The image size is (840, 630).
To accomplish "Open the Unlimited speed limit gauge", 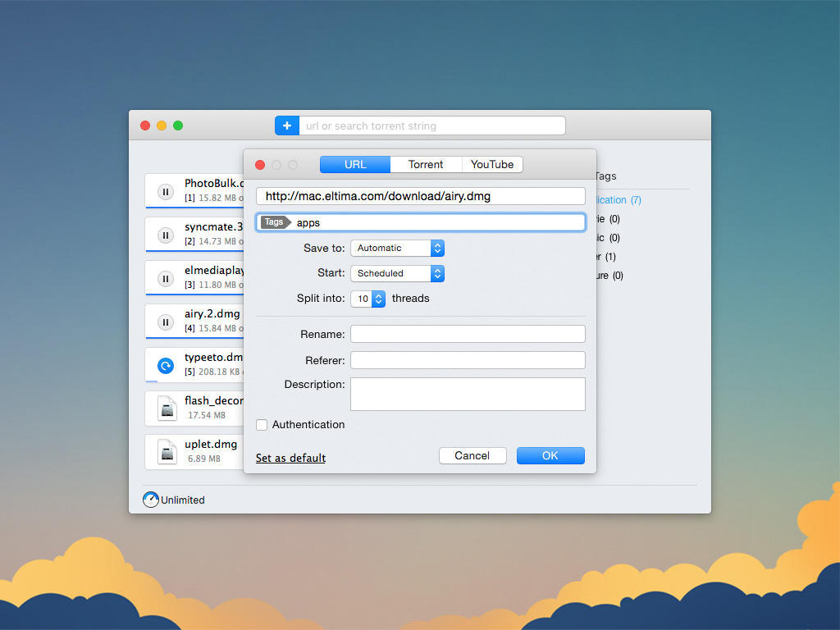I will [151, 500].
